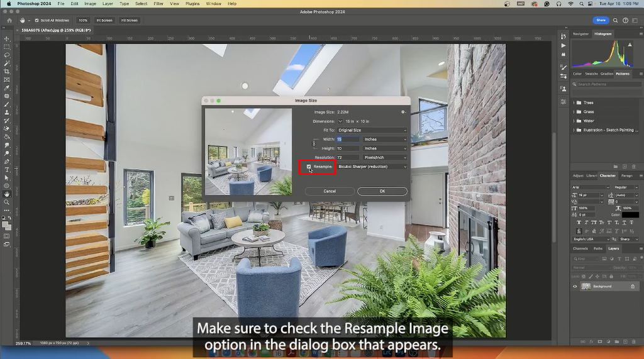Click Cancel in Image Size dialog
Viewport: 644px width, 359px height.
[330, 191]
